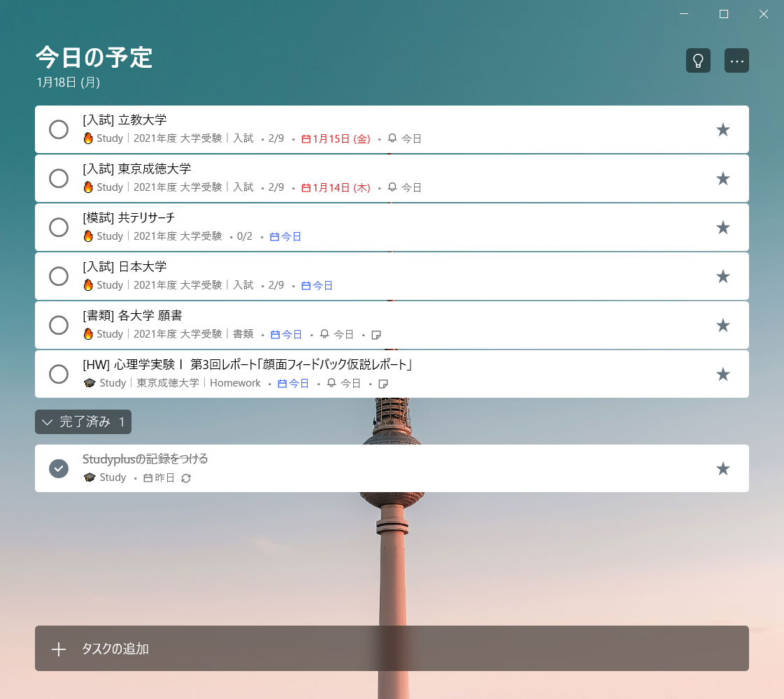Click the plus icon to add task
Viewport: 784px width, 699px height.
(59, 649)
